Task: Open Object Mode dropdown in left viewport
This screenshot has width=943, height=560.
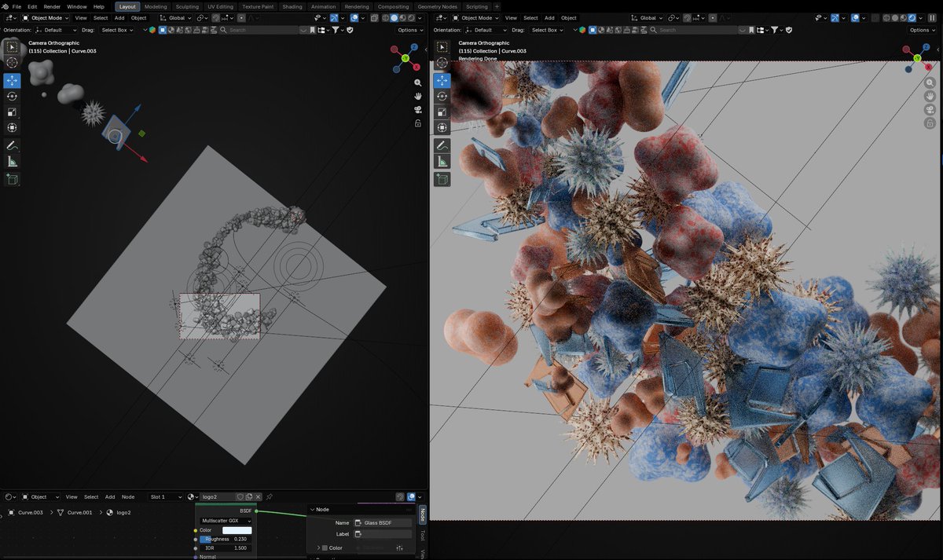Action: click(46, 17)
